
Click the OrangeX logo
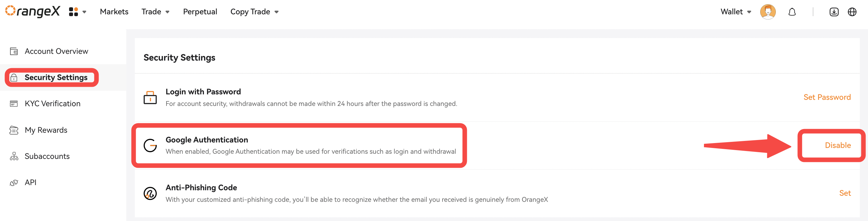33,12
